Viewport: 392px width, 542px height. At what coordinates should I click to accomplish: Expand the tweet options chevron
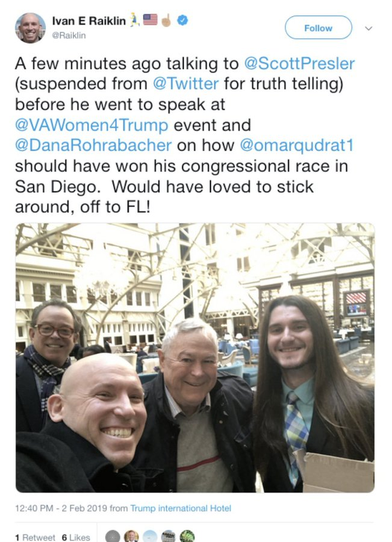pyautogui.click(x=369, y=28)
